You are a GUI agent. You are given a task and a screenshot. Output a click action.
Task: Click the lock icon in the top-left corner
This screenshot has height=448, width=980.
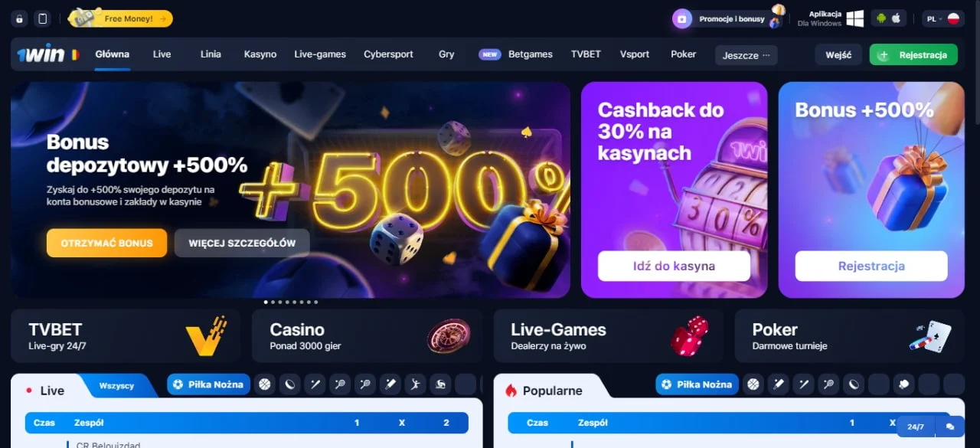point(20,18)
